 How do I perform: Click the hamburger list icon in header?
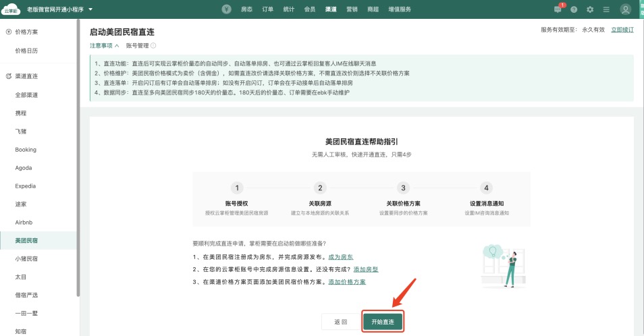606,9
